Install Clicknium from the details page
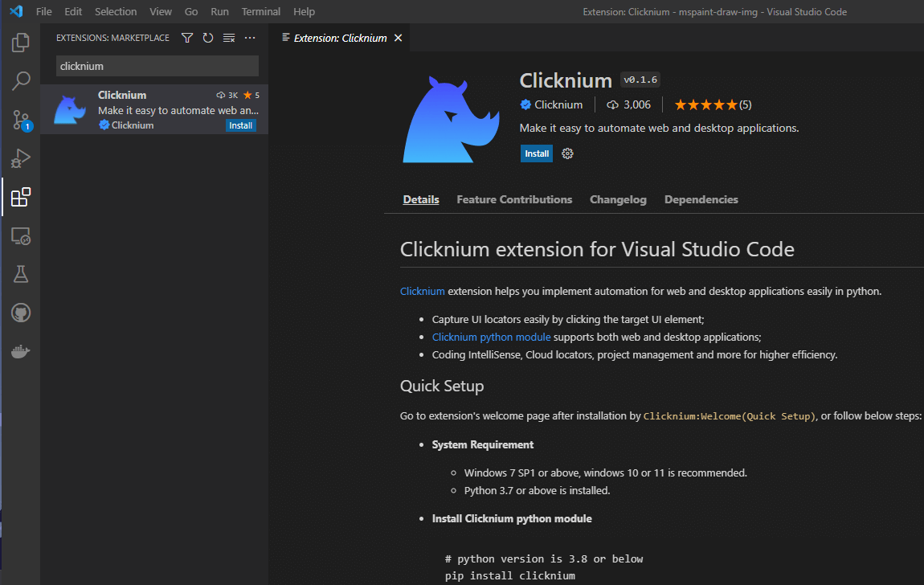The height and width of the screenshot is (585, 924). [537, 153]
